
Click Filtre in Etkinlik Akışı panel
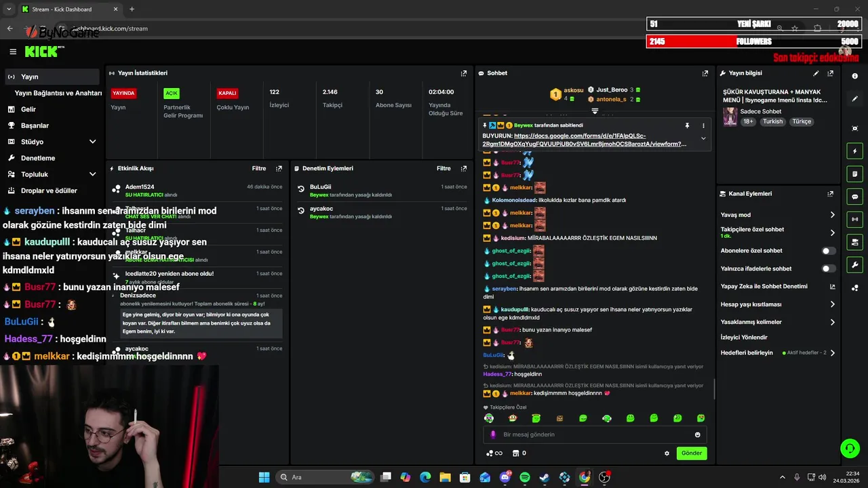pyautogui.click(x=259, y=168)
